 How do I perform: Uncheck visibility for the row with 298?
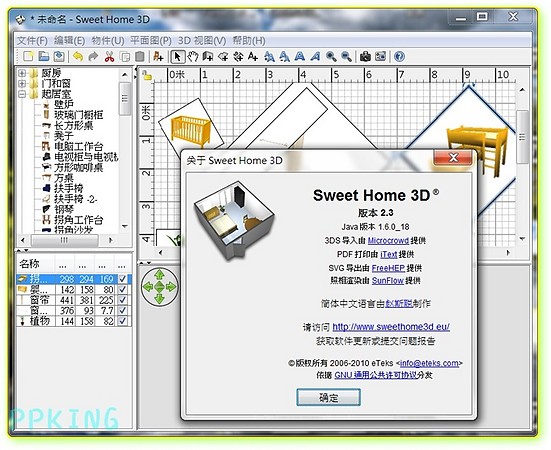coord(122,279)
